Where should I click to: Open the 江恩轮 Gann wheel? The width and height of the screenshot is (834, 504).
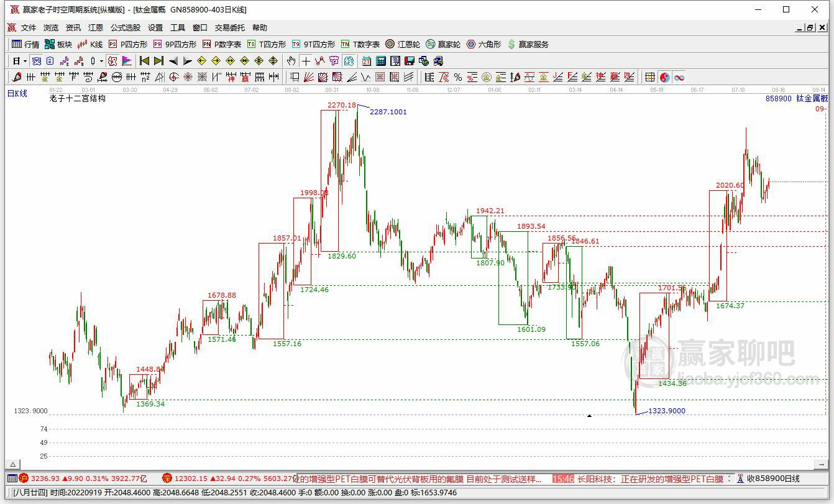[403, 44]
